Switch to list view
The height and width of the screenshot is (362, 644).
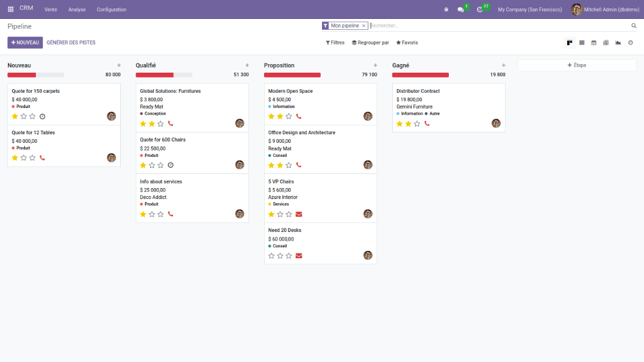click(x=582, y=43)
